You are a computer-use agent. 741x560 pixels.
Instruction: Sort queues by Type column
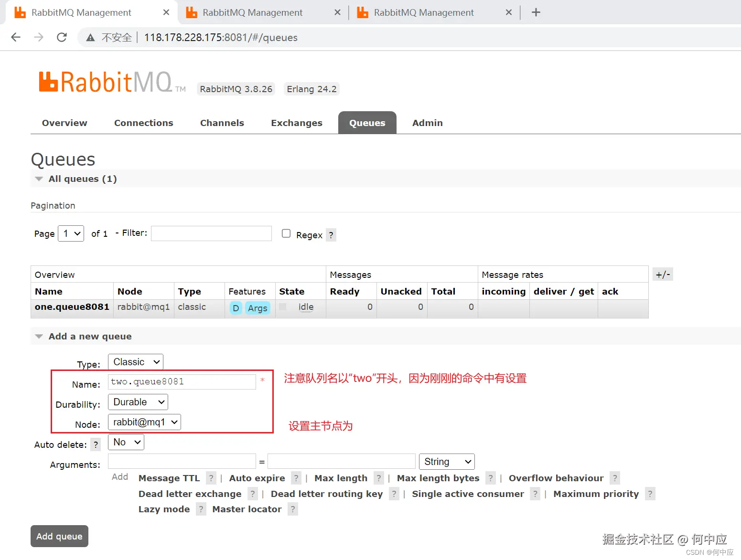(x=190, y=291)
